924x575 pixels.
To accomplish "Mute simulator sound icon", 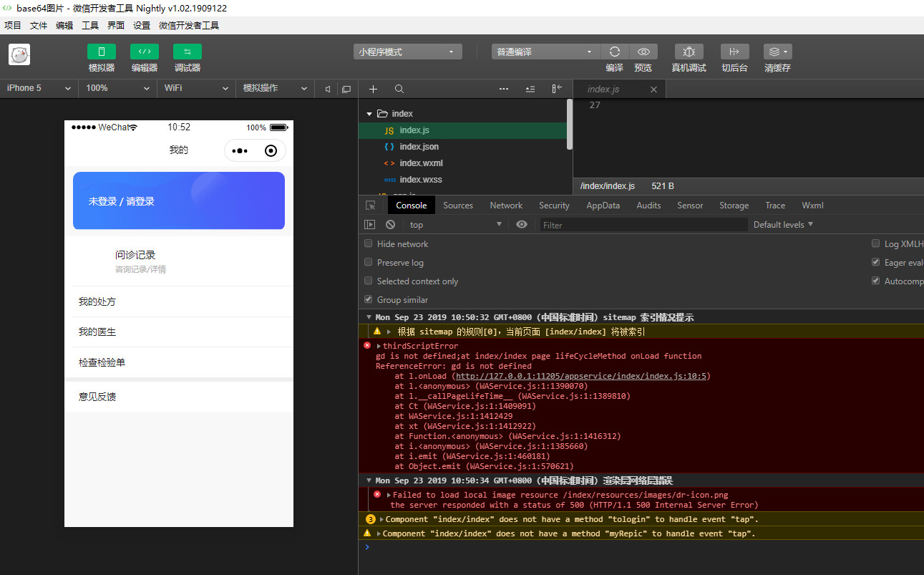I will (327, 89).
